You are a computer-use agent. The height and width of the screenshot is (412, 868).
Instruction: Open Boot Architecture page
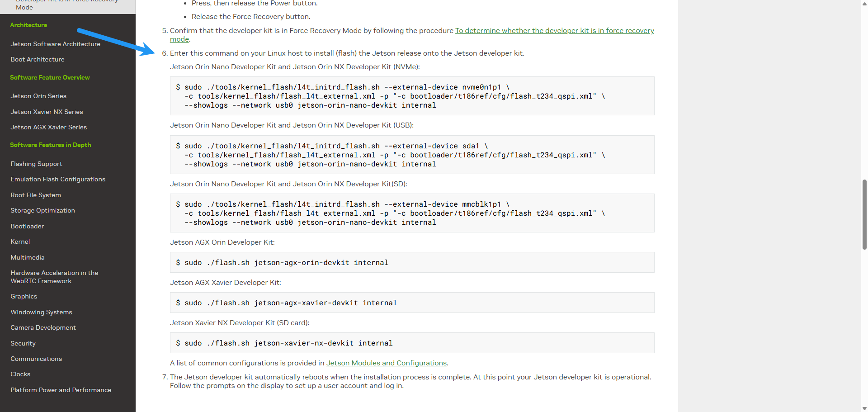tap(38, 59)
